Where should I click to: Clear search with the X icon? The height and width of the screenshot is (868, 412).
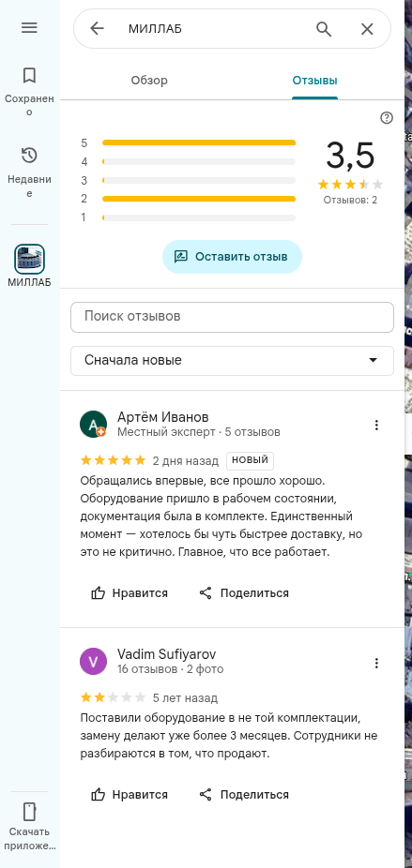tap(367, 29)
